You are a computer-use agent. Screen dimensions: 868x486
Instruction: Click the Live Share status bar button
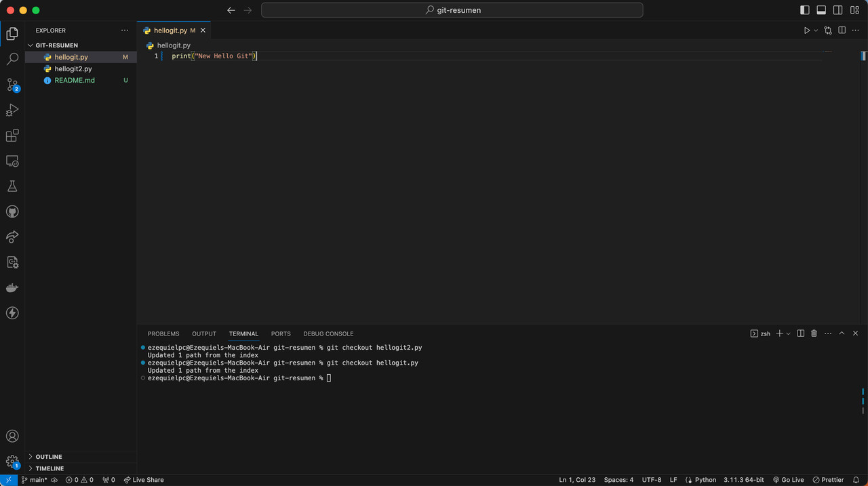[x=144, y=480]
